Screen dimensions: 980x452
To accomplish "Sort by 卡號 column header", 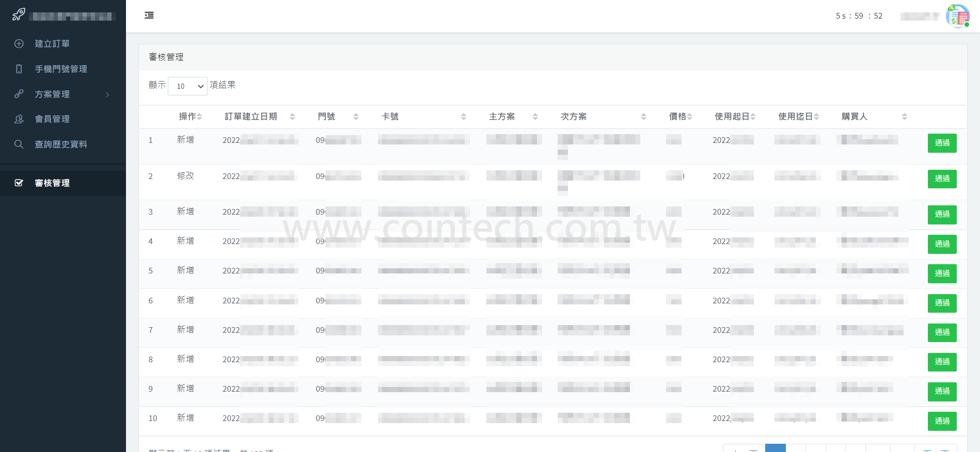I will coord(463,117).
